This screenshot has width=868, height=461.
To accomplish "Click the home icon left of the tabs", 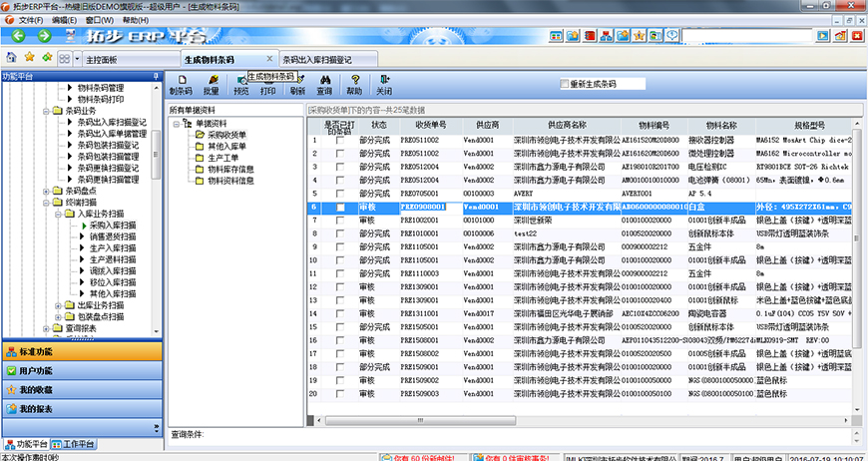I will [x=11, y=58].
